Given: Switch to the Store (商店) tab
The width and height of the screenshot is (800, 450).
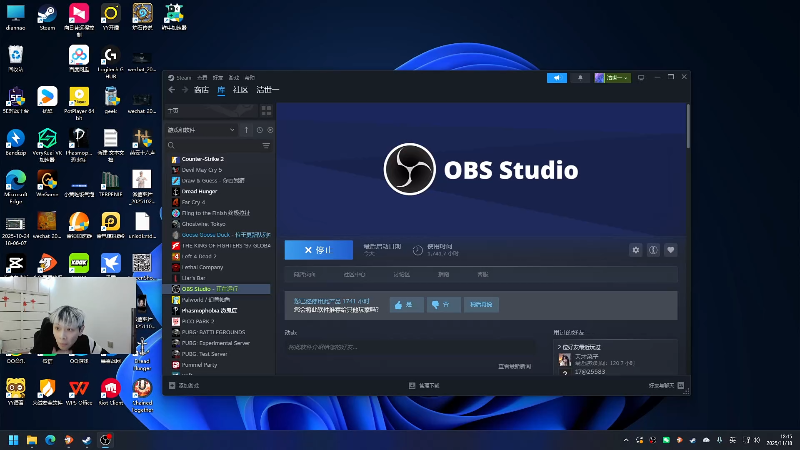Looking at the screenshot, I should click(x=202, y=90).
